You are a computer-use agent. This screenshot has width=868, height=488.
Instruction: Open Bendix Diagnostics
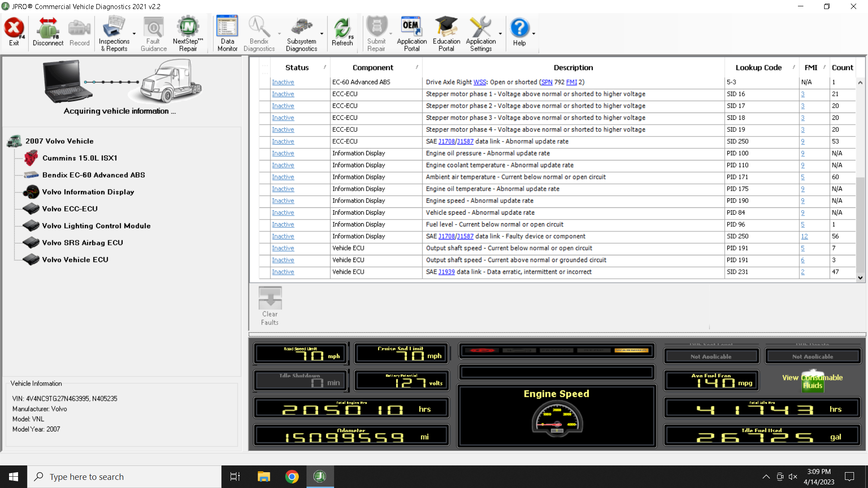[259, 33]
